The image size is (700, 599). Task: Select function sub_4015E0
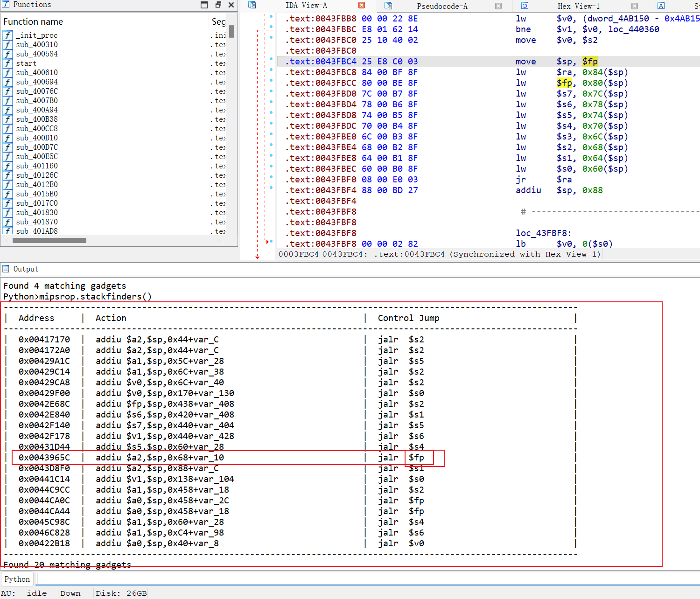coord(37,194)
